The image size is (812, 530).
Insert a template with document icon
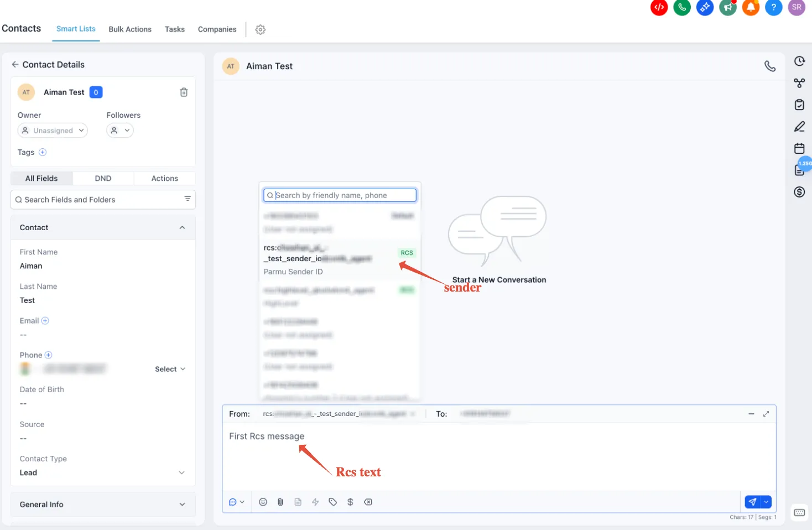[298, 502]
